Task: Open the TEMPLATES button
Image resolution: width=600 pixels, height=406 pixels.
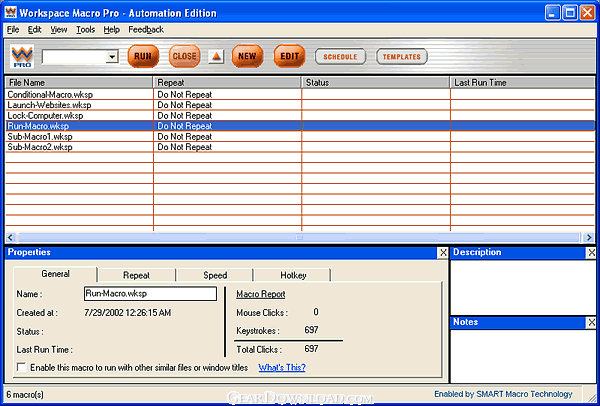Action: (402, 57)
